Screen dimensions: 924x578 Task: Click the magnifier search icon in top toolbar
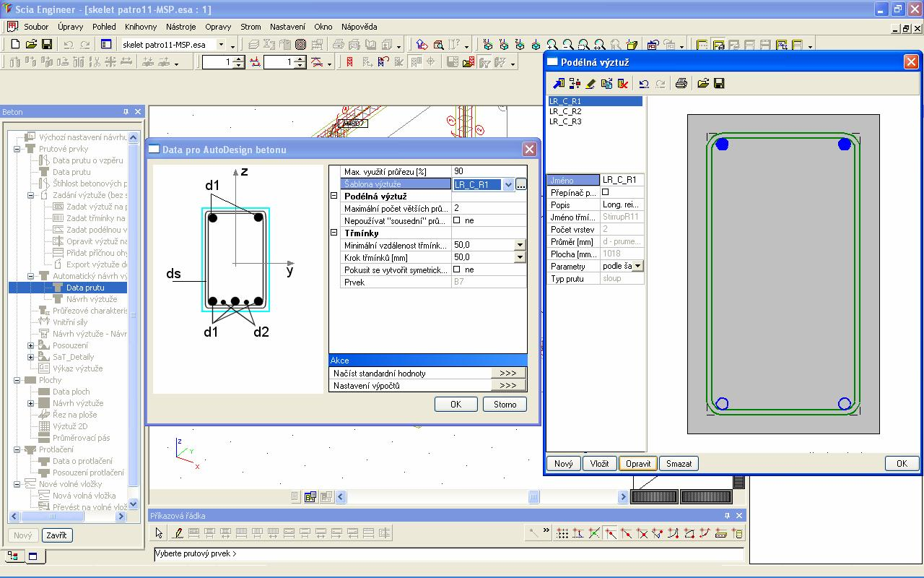pyautogui.click(x=438, y=45)
